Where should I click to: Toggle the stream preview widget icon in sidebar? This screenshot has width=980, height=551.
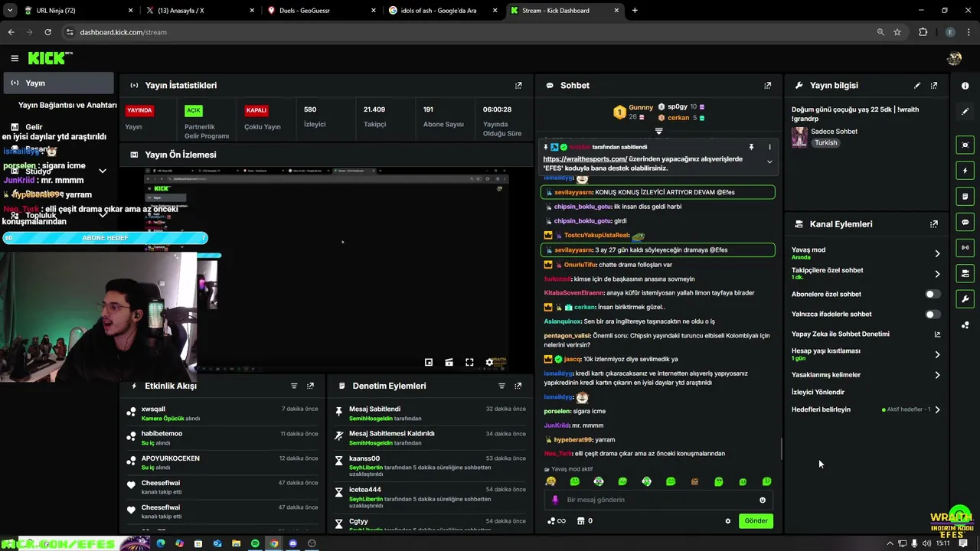click(x=965, y=145)
